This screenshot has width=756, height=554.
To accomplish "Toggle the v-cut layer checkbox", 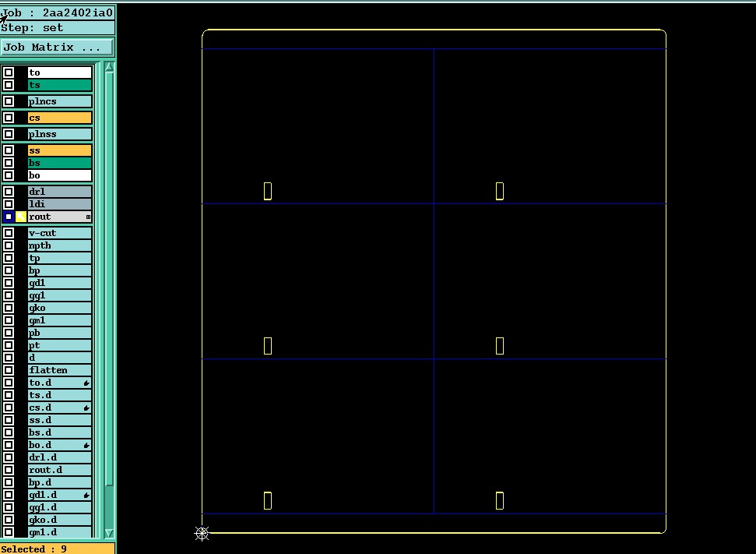I will point(9,233).
